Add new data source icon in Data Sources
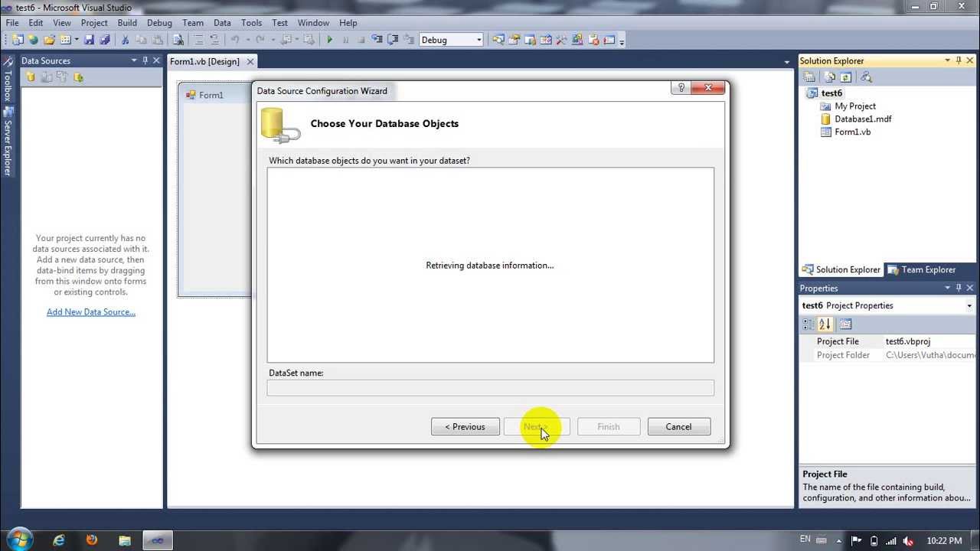980x551 pixels. [x=31, y=77]
